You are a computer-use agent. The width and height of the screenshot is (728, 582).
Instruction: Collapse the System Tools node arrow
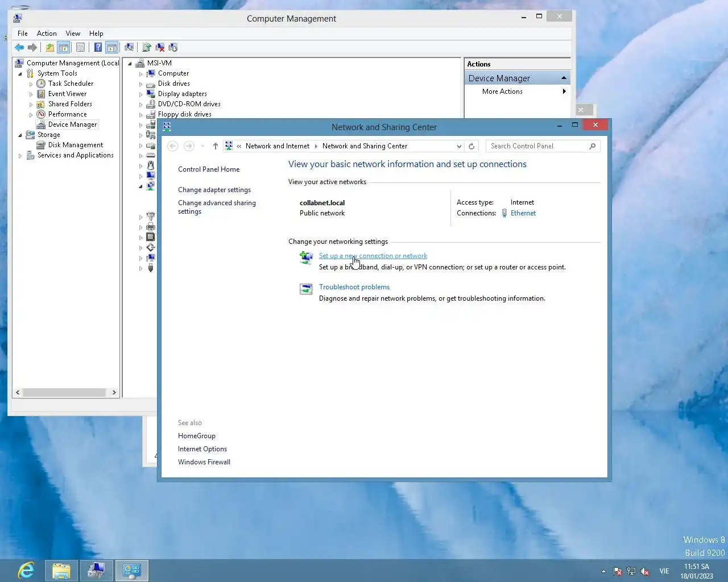click(20, 74)
